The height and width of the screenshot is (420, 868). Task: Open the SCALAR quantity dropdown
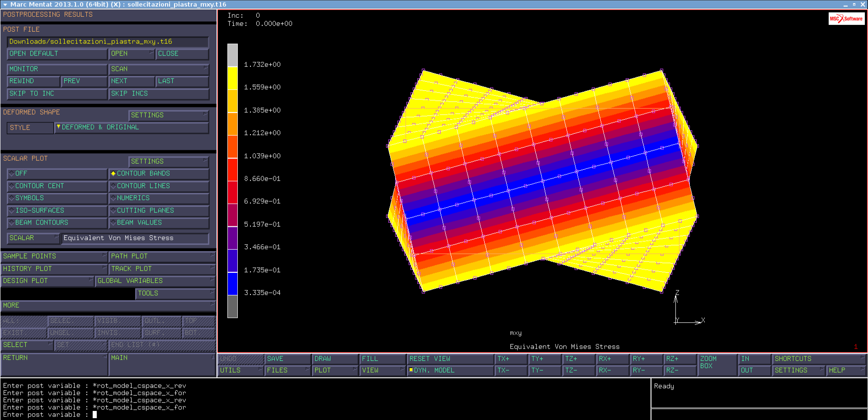pyautogui.click(x=33, y=238)
